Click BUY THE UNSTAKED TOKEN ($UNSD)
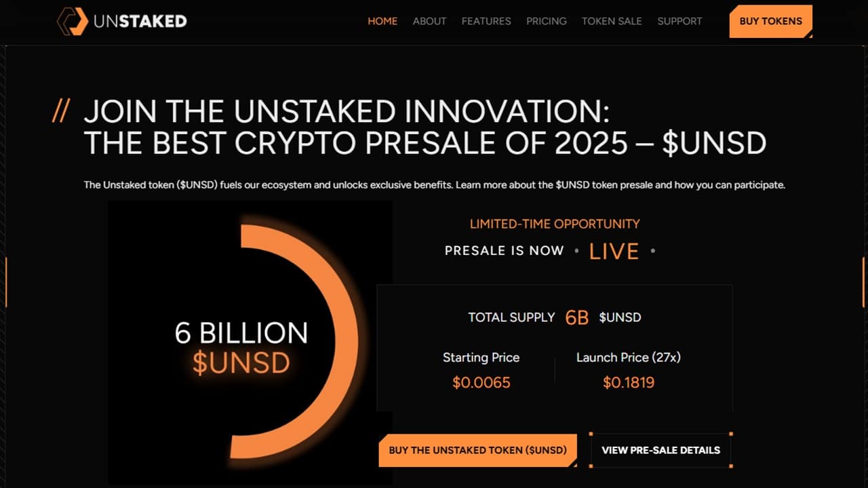 (477, 450)
